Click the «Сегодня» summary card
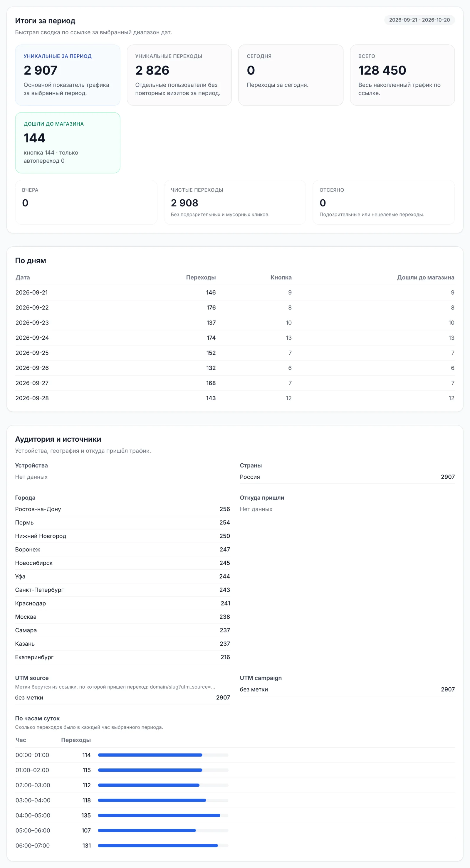470x868 pixels. [x=291, y=75]
